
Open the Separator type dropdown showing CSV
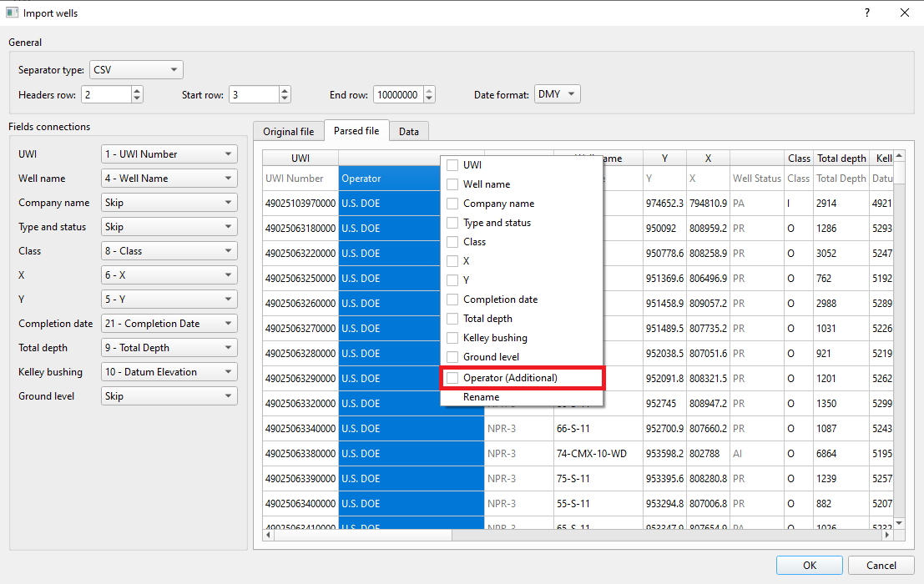pos(136,69)
